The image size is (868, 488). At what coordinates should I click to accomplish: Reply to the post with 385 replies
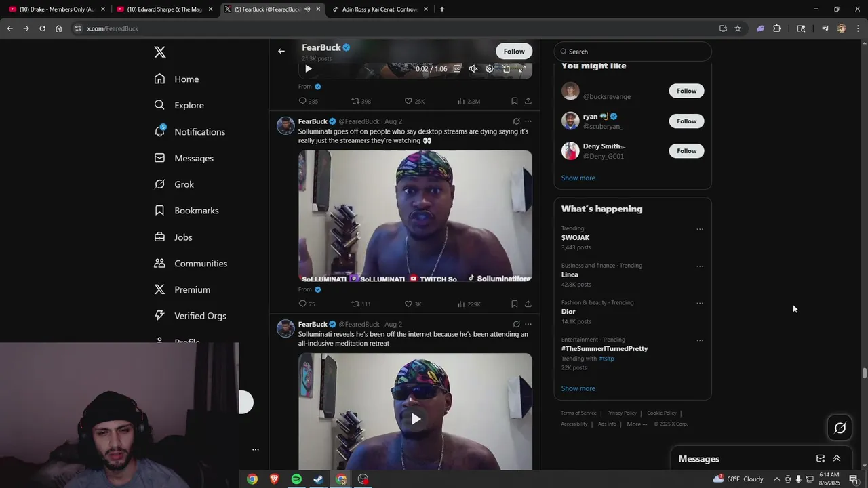coord(308,101)
